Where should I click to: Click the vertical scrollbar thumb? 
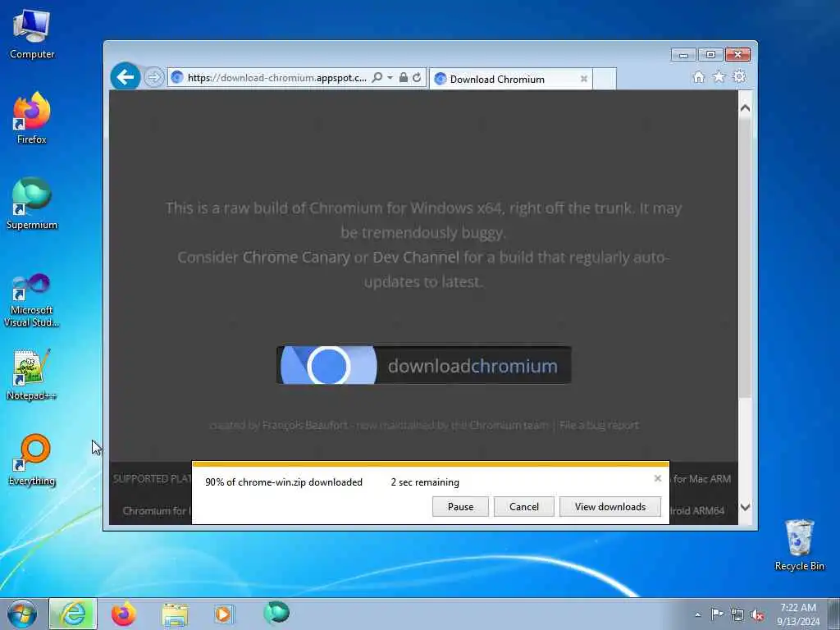(x=745, y=258)
